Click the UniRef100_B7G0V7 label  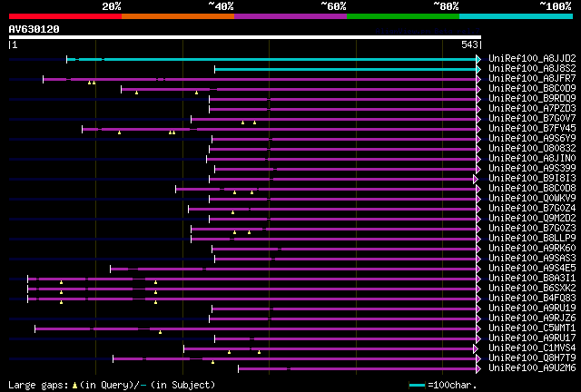pyautogui.click(x=532, y=118)
